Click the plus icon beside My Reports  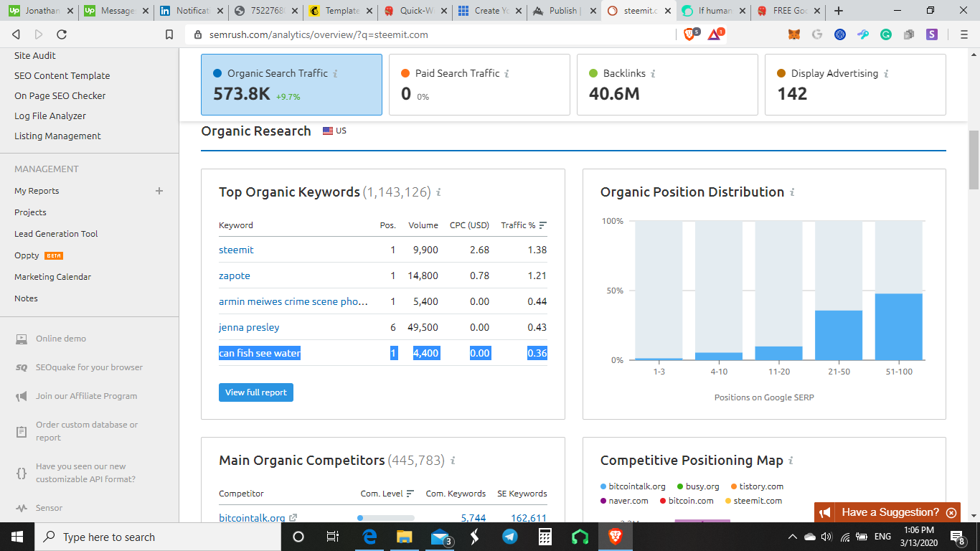click(x=159, y=191)
